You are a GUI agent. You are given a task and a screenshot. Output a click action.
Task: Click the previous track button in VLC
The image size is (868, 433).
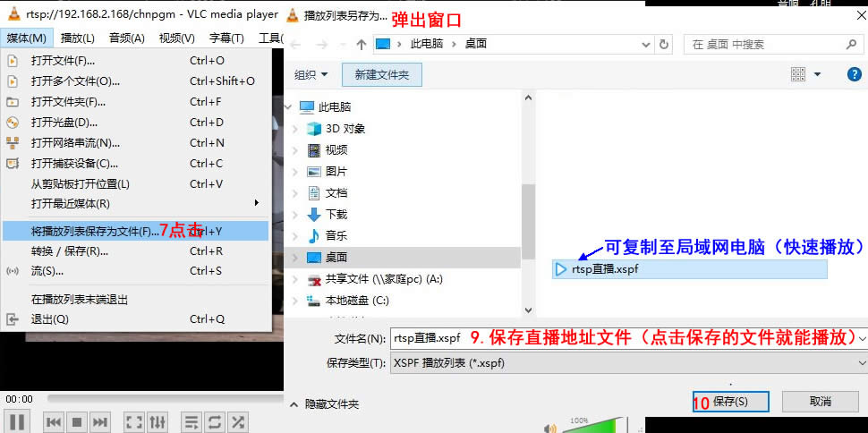click(54, 422)
